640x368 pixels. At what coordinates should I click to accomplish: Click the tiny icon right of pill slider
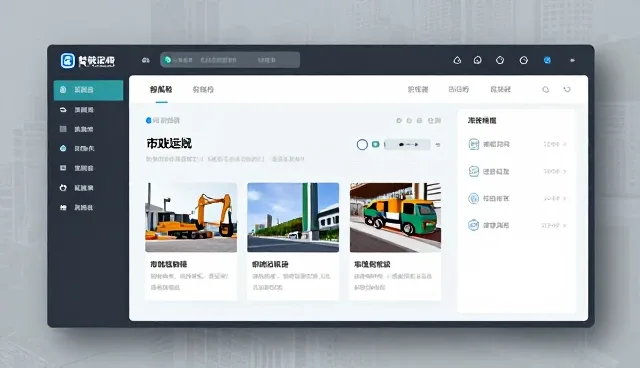click(438, 144)
